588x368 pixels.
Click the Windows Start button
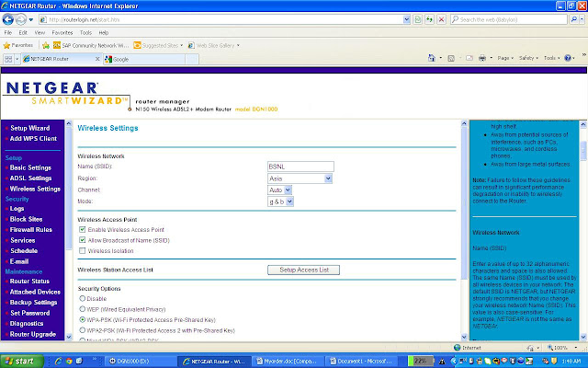tap(22, 362)
